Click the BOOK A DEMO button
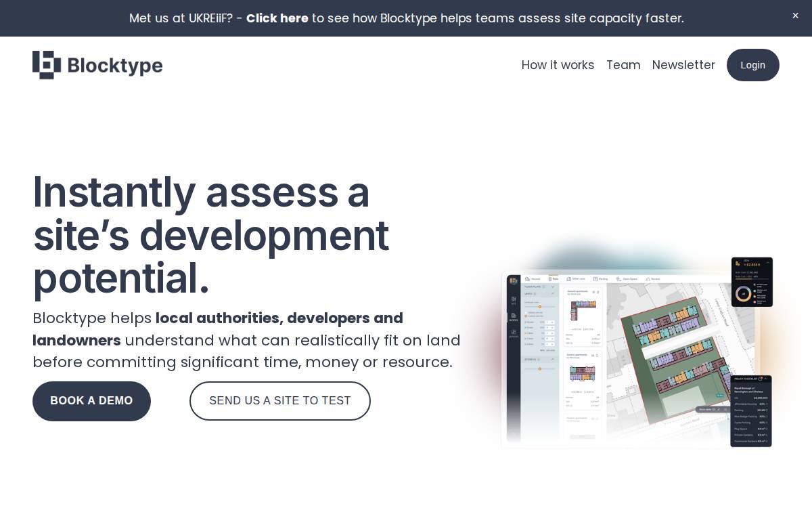This screenshot has width=812, height=508. pyautogui.click(x=91, y=401)
